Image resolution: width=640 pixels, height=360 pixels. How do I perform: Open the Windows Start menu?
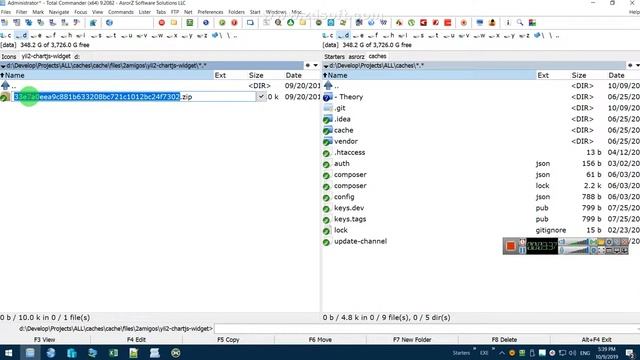point(8,353)
